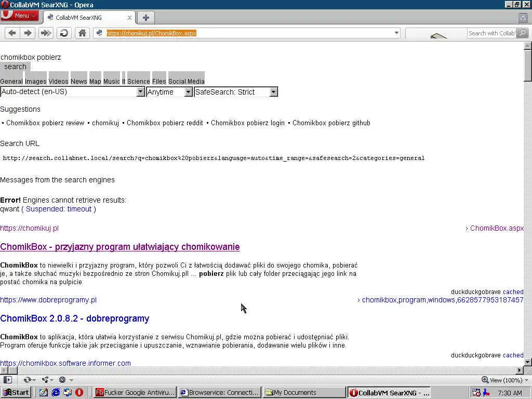Open the SafeSearch: Strict dropdown
The width and height of the screenshot is (532, 399).
236,92
